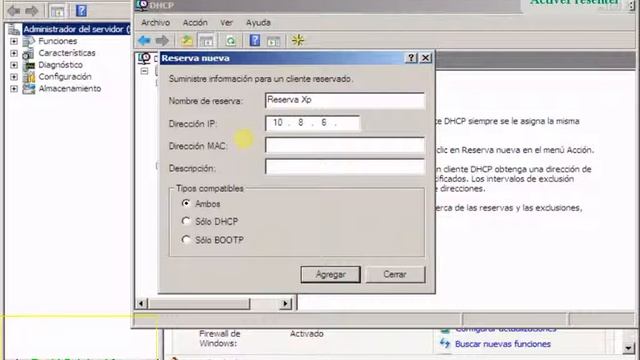
Task: Select the Sólo DHCP radio button
Action: click(x=186, y=221)
